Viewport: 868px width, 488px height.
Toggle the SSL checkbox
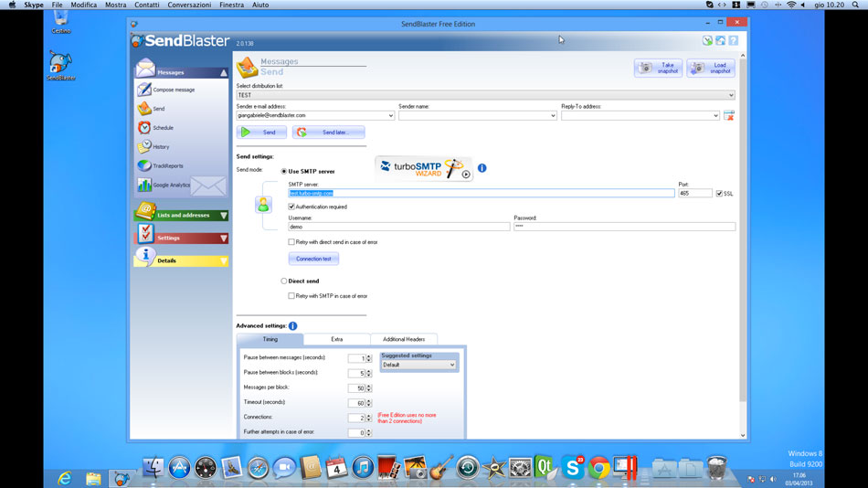click(719, 194)
